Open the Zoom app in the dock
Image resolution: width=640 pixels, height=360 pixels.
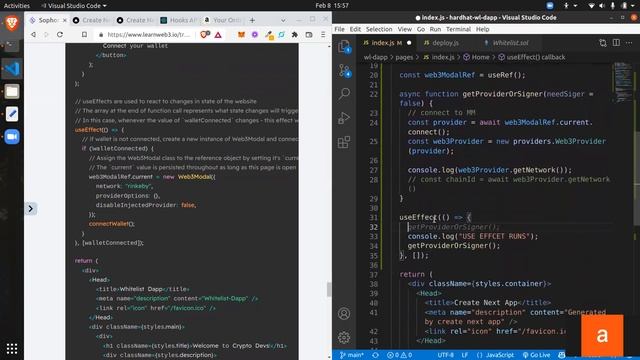pos(12,137)
